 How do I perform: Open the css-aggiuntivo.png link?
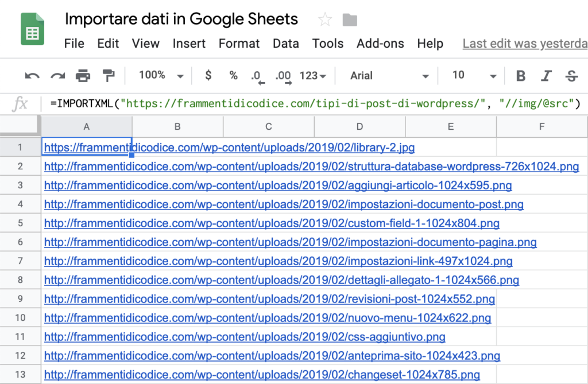pos(245,336)
